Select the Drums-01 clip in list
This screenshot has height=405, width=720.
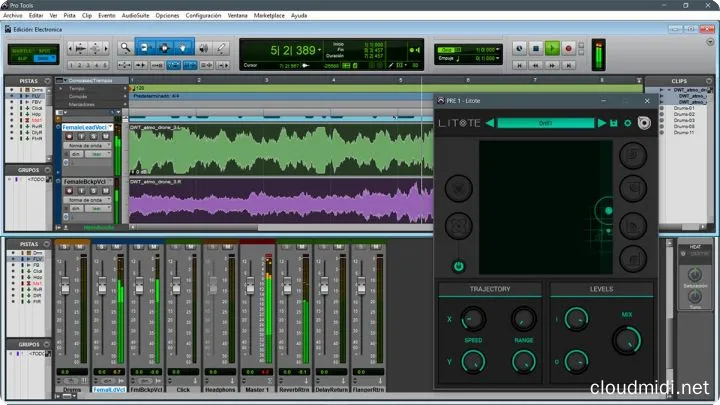684,108
